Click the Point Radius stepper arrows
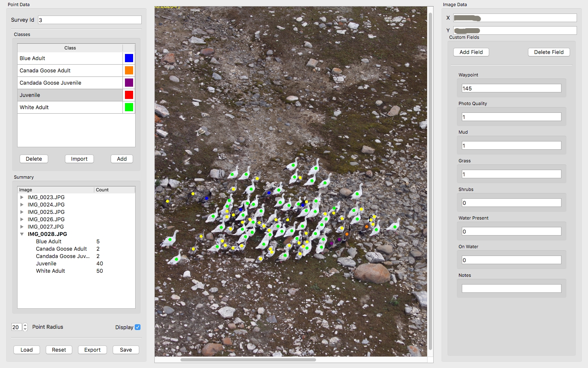The height and width of the screenshot is (368, 588). click(x=25, y=327)
